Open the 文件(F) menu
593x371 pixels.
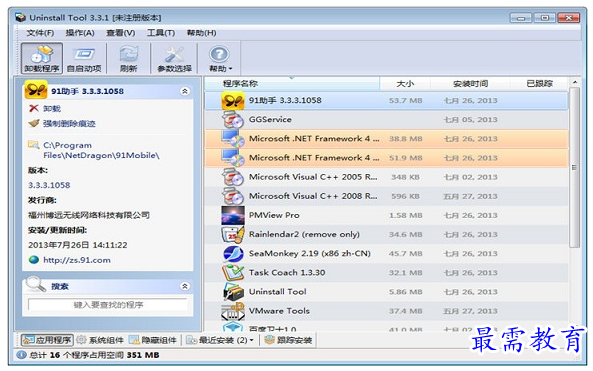[x=40, y=33]
